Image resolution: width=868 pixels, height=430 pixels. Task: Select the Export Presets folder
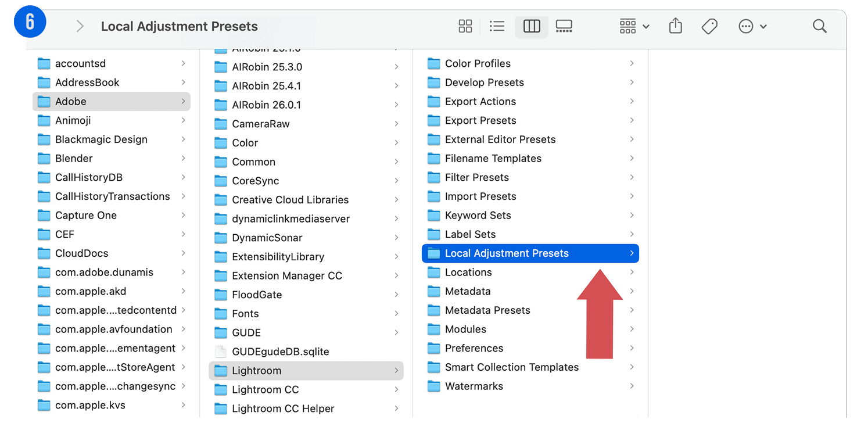[x=530, y=120]
